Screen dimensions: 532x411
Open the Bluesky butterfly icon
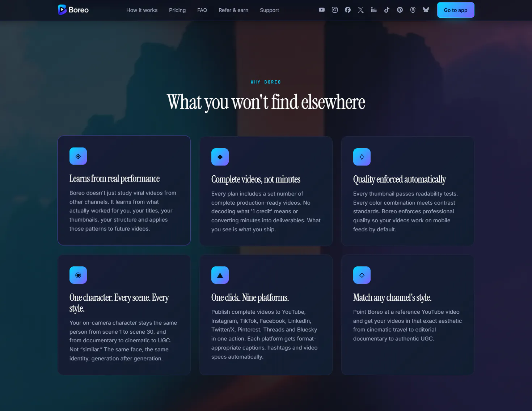point(426,10)
